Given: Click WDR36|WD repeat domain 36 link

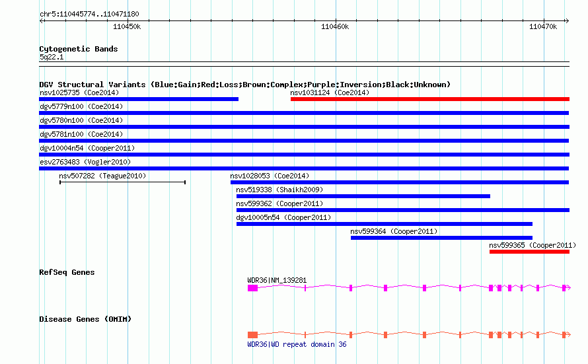Looking at the screenshot, I should tap(297, 344).
